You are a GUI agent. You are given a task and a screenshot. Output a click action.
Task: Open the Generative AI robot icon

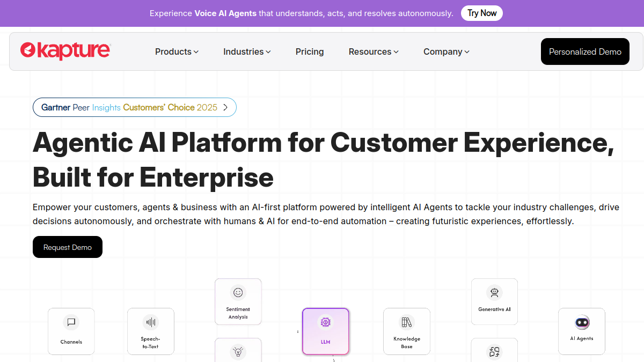click(x=494, y=293)
